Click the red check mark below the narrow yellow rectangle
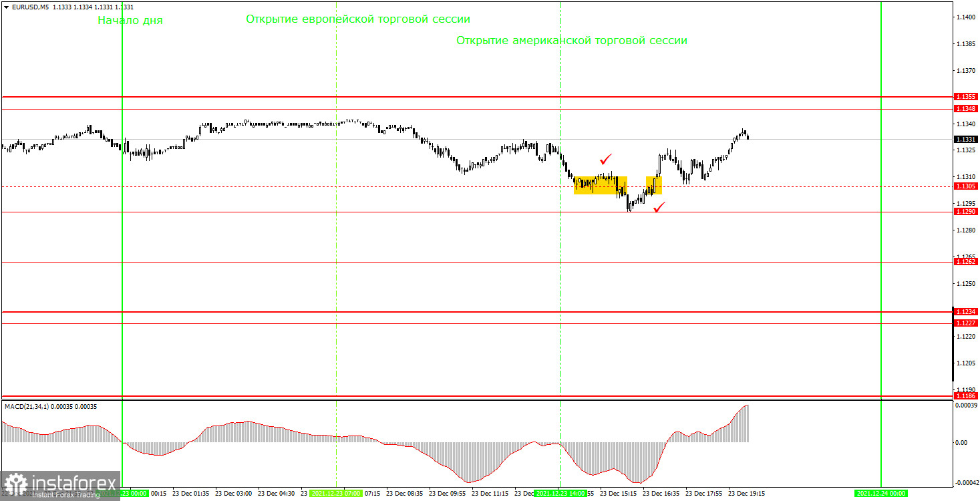Screen dimensions: 980x501 659,208
